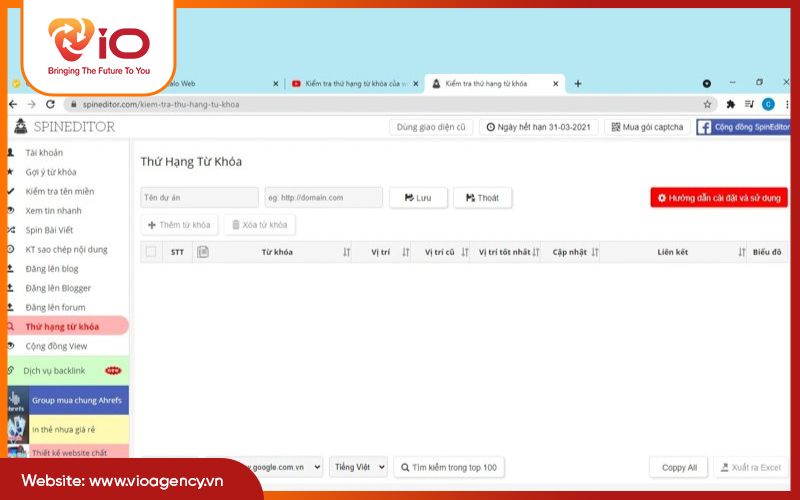This screenshot has height=500, width=800.
Task: Click the browser reload button
Action: click(51, 104)
